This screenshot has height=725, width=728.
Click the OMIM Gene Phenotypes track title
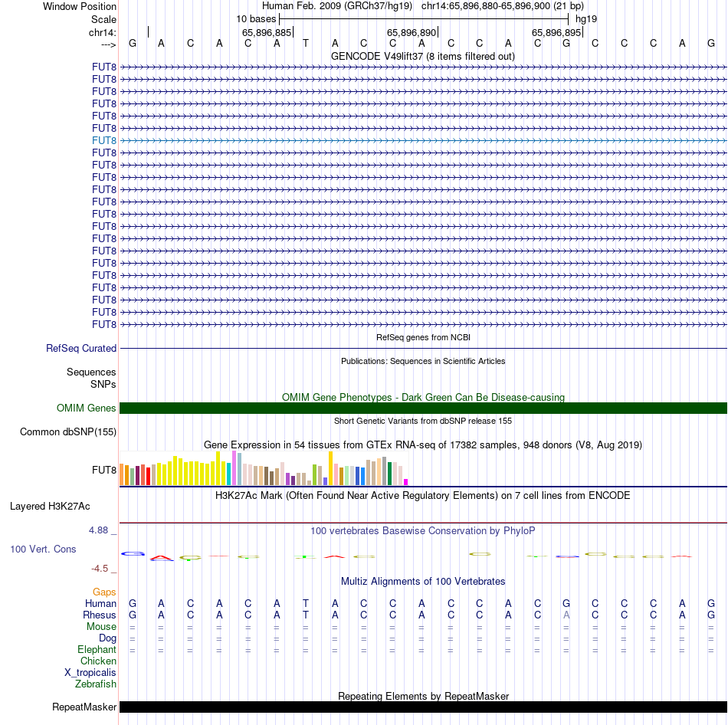[x=423, y=397]
